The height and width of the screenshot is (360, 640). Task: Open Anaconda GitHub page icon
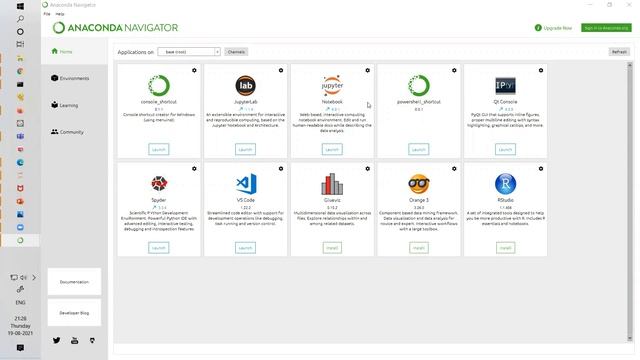pyautogui.click(x=92, y=340)
